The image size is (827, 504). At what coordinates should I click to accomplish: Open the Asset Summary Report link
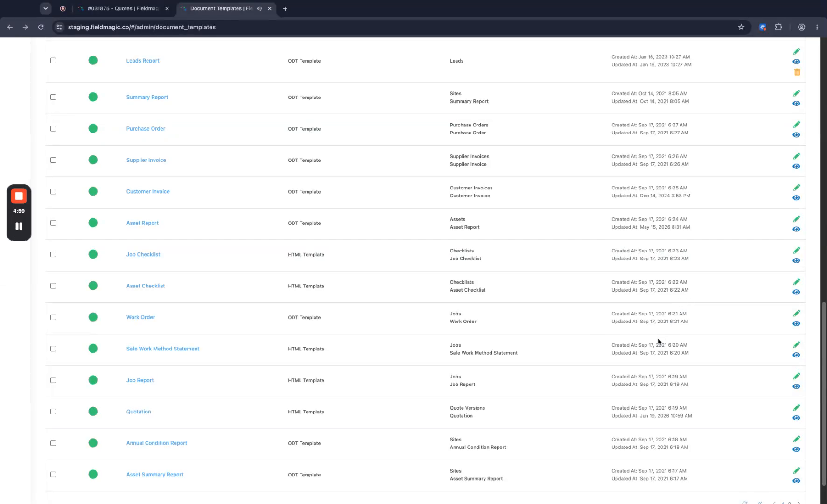tap(155, 475)
